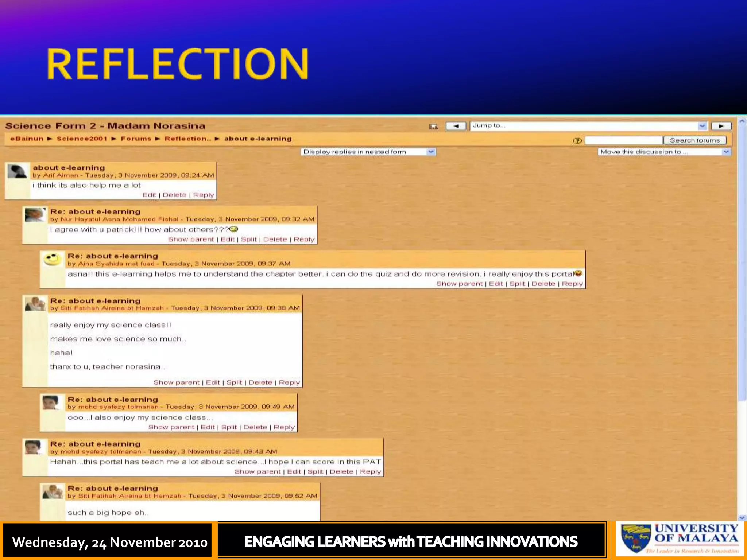Reply to Arif Aiman's first post
Screen dimensions: 747x560
pos(204,195)
